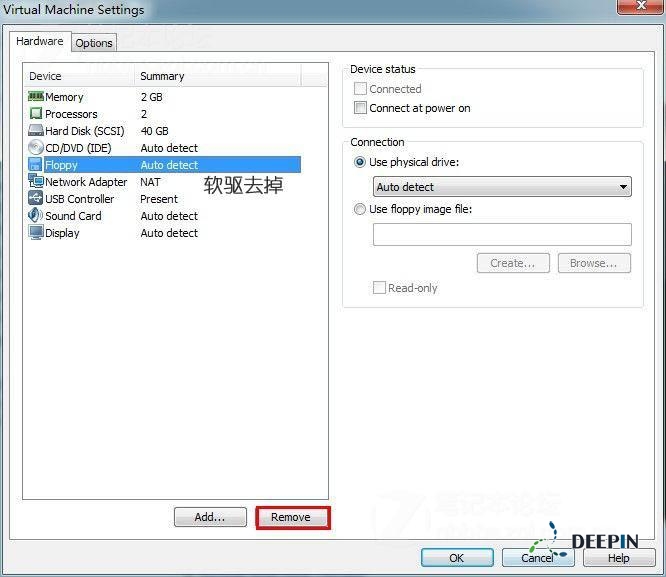The width and height of the screenshot is (666, 577).
Task: Open the Auto detect drive dropdown
Action: pos(502,187)
